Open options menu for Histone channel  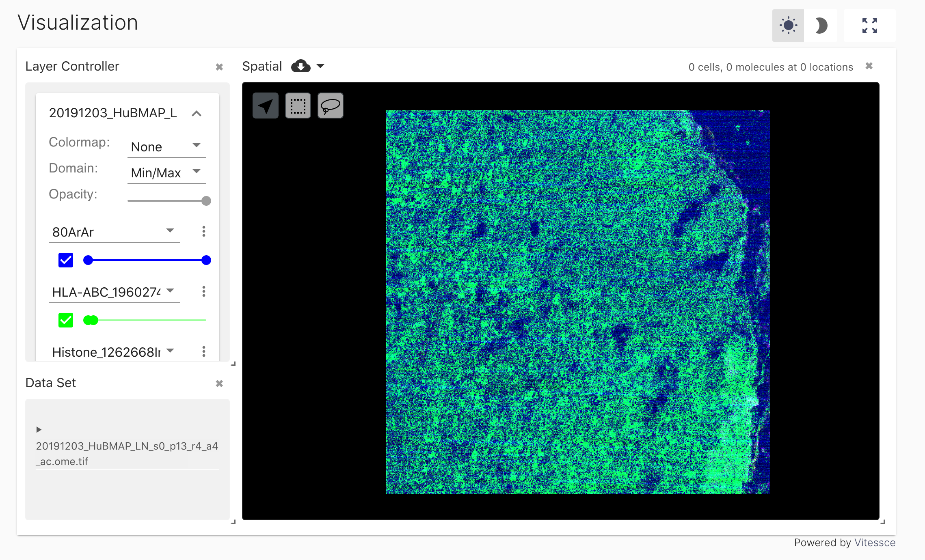[203, 351]
